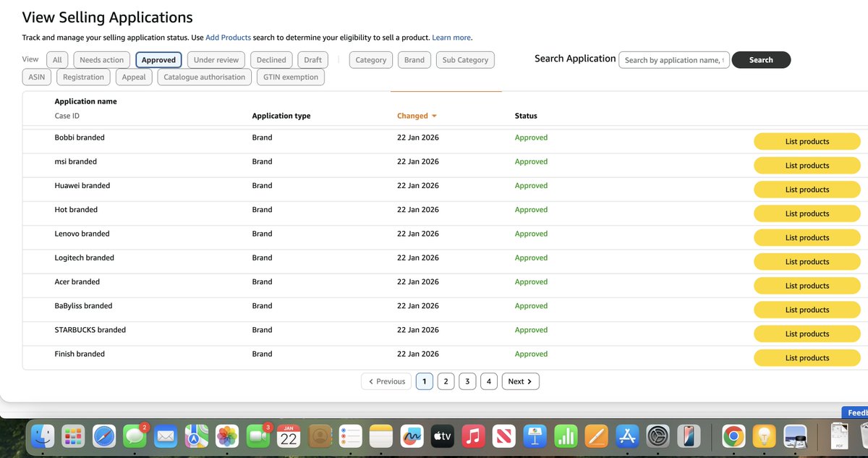The width and height of the screenshot is (868, 458).
Task: Filter by Catalogue authorisation
Action: [205, 77]
